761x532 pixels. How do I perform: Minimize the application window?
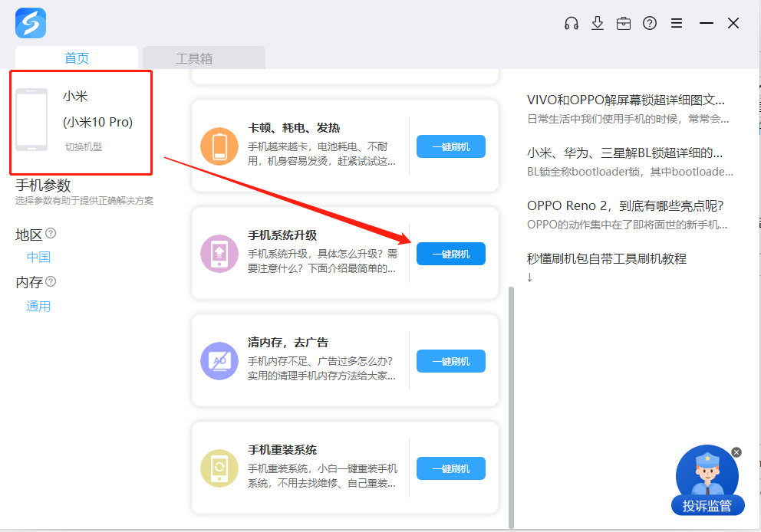click(x=707, y=23)
